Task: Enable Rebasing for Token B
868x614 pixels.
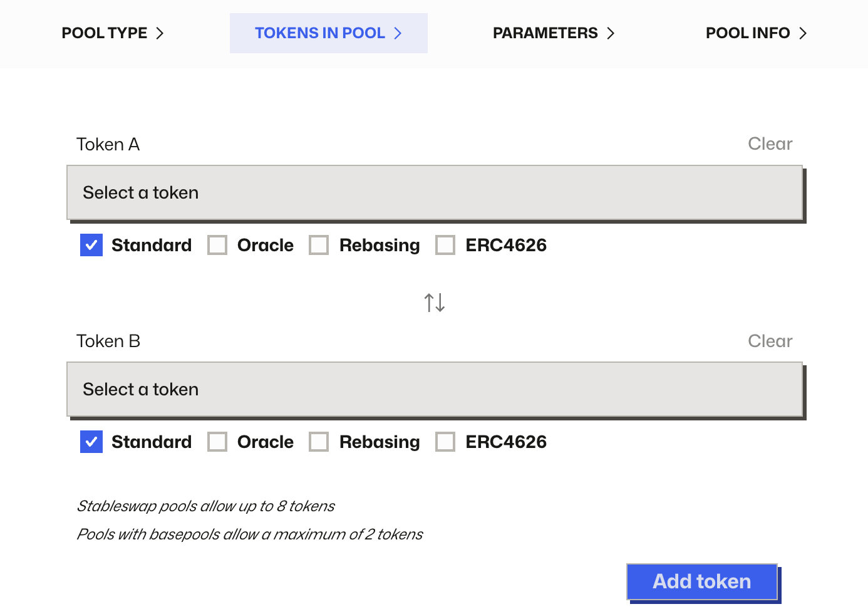Action: (319, 442)
